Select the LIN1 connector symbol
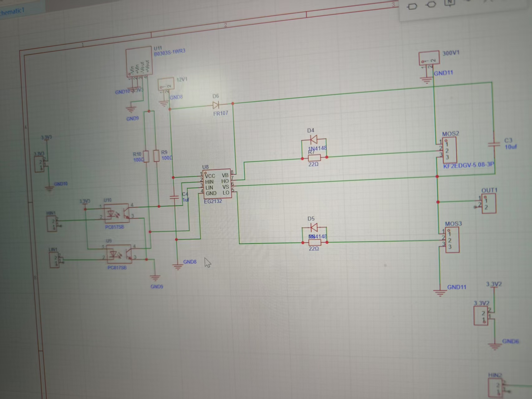The height and width of the screenshot is (399, 532). [x=54, y=260]
